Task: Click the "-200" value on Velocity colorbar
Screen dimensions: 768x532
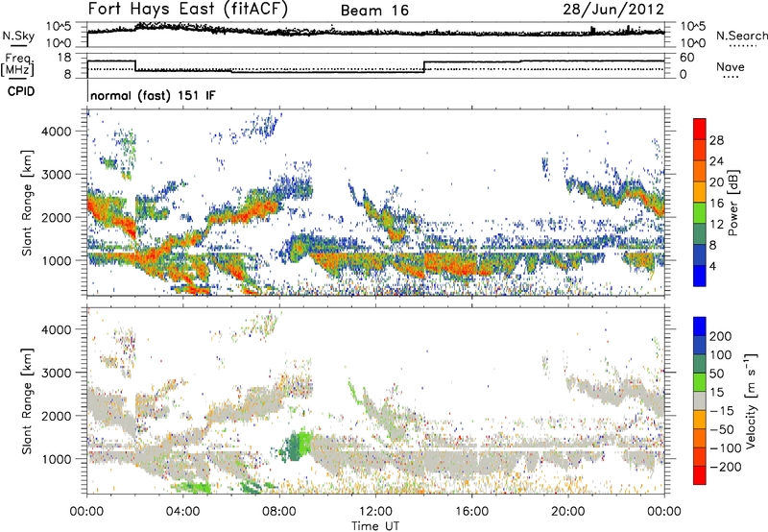Action: 726,467
